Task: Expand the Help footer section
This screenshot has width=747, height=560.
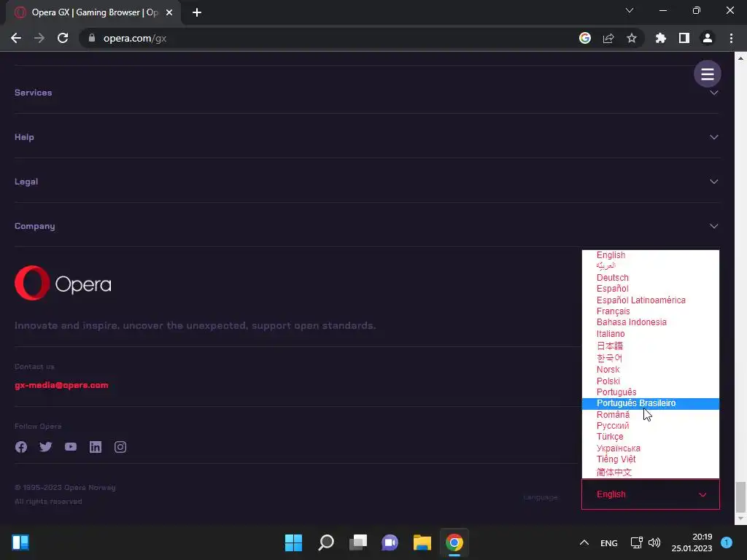Action: pos(367,137)
